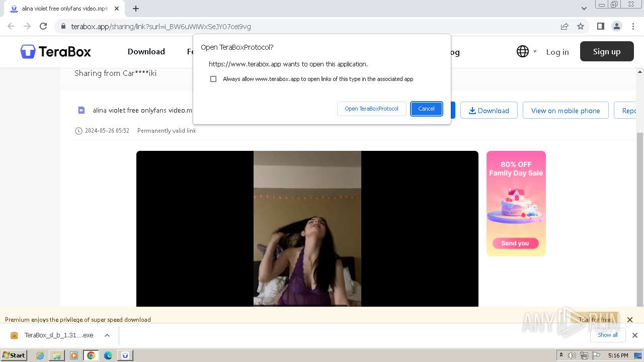Click the volume speaker tray icon
This screenshot has height=362, width=644.
coord(572,355)
